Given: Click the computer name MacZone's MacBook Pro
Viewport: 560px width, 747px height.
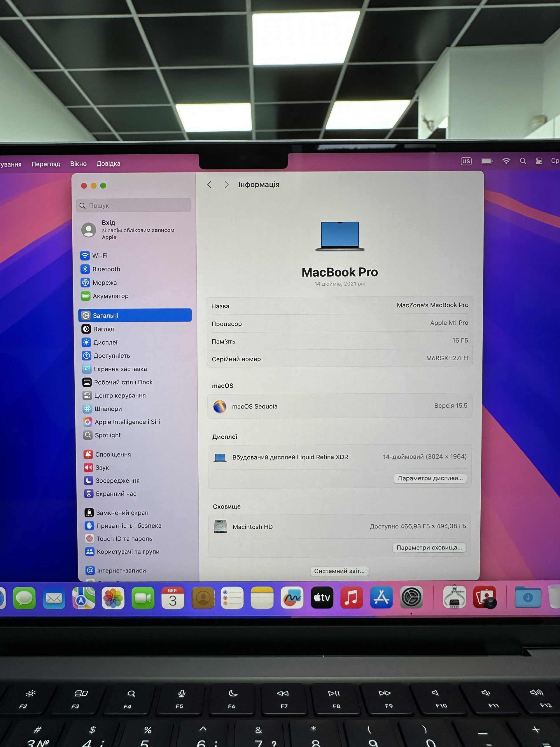Looking at the screenshot, I should [x=433, y=305].
